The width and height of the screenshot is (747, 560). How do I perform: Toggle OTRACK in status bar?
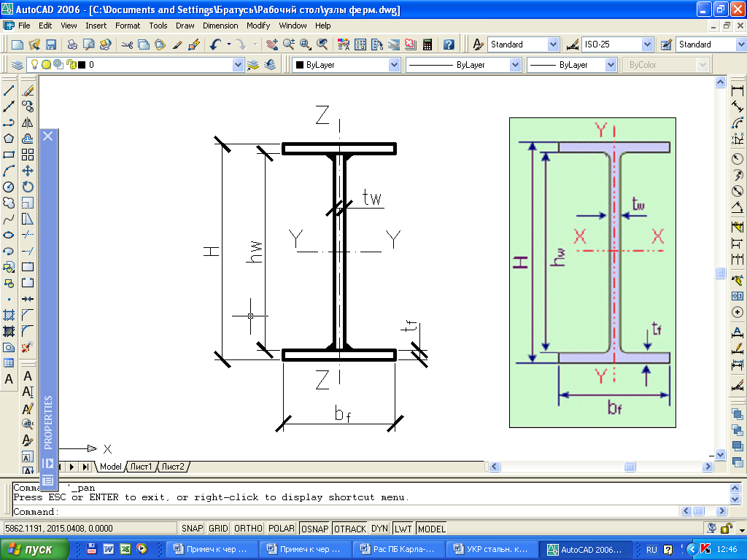tap(350, 529)
